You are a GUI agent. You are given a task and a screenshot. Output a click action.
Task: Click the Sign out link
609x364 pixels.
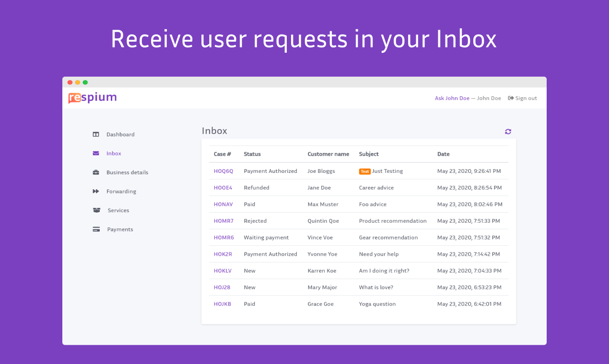pos(526,98)
